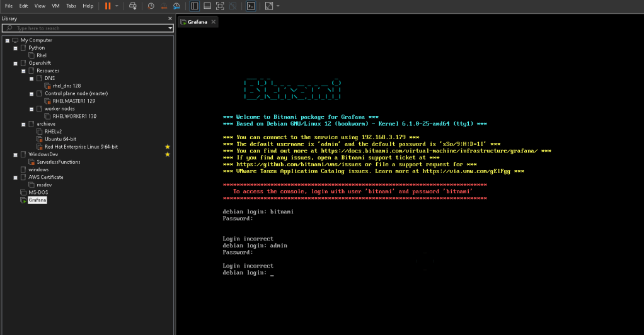
Task: Collapse the worker nodes folder
Action: click(32, 109)
